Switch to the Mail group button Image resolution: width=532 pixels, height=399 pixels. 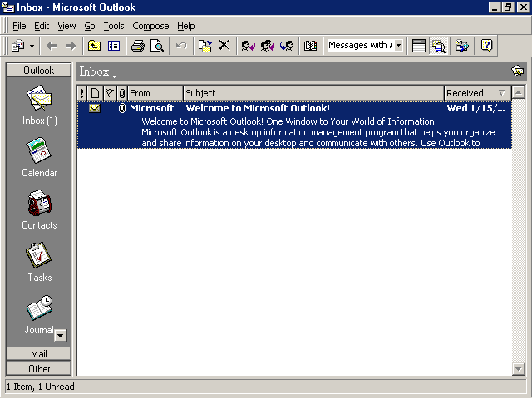pos(39,353)
